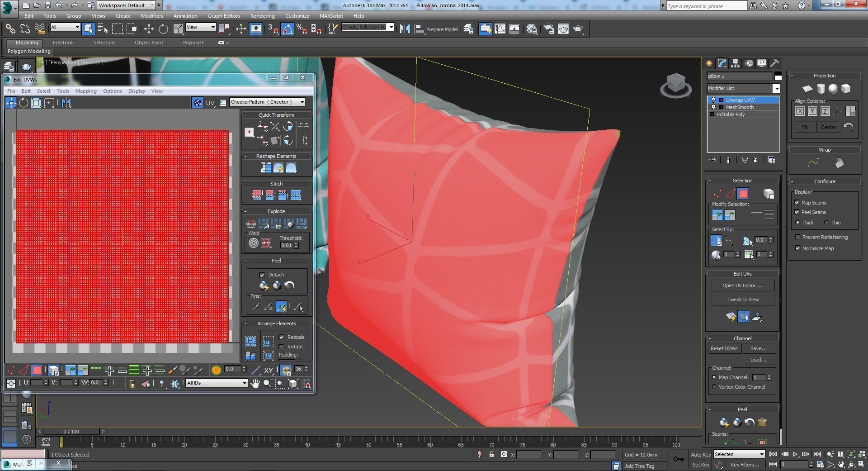This screenshot has width=868, height=471.
Task: Open the Modifier List dropdown
Action: (744, 88)
